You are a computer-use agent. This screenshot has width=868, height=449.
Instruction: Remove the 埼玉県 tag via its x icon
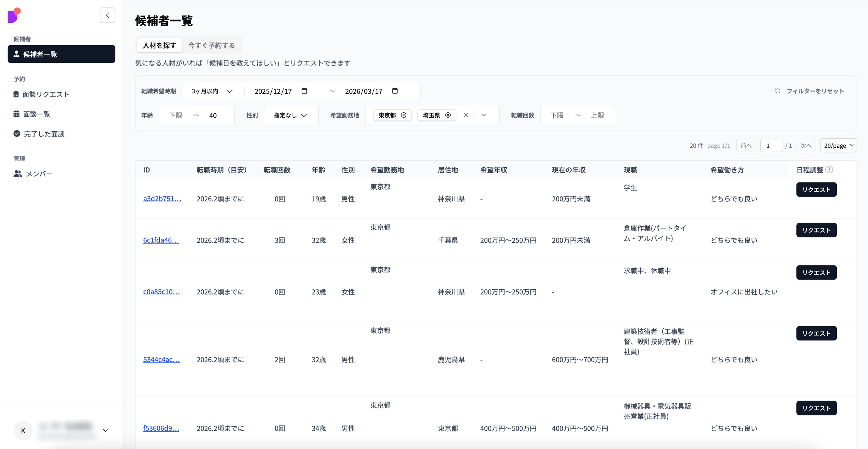pos(448,115)
